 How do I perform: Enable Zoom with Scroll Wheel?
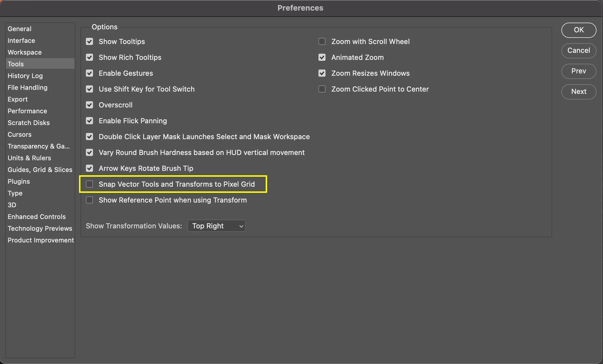322,41
